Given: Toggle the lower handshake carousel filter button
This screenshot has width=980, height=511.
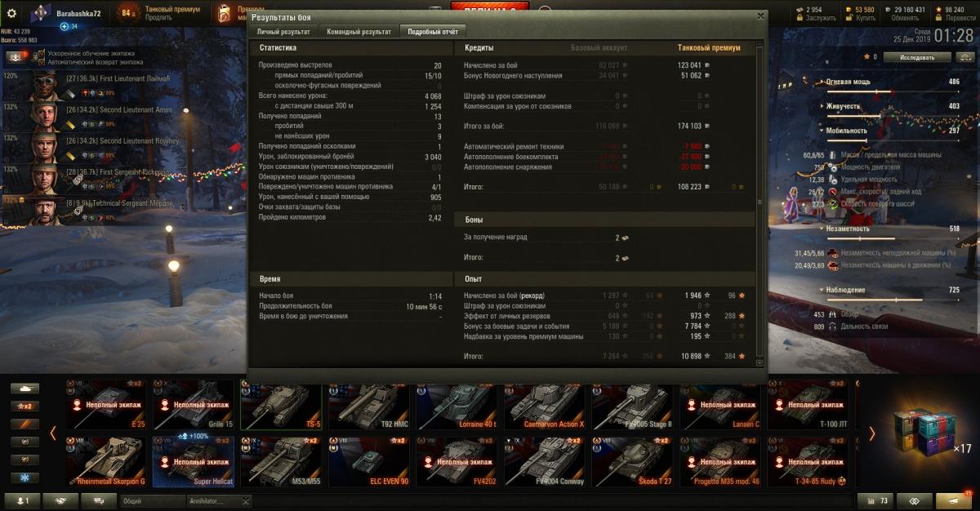Looking at the screenshot, I should (26, 460).
